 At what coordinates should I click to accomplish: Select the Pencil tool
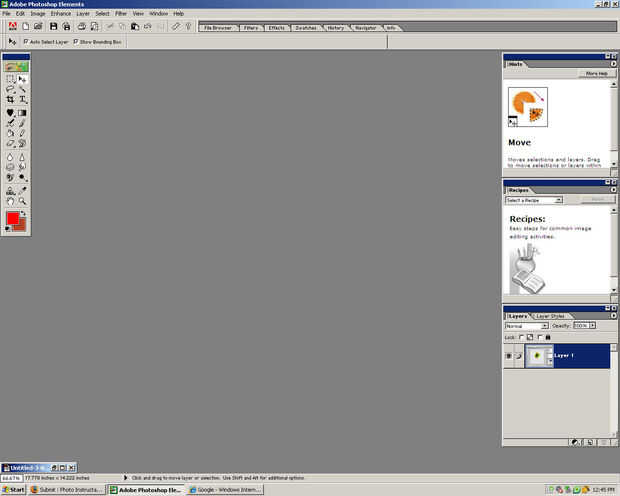point(22,133)
